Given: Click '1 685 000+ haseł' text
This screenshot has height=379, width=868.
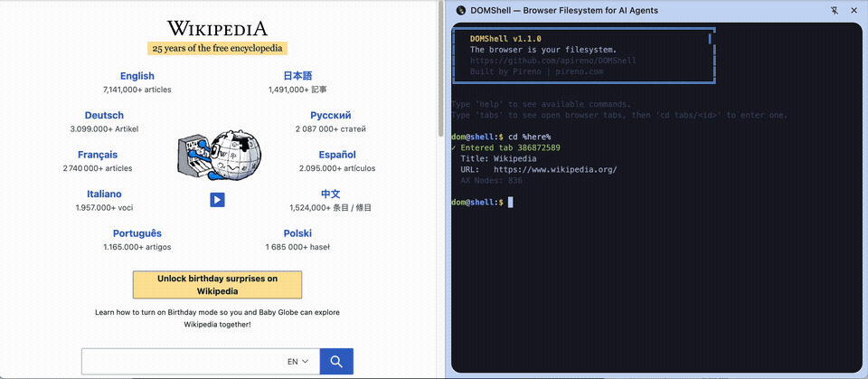Looking at the screenshot, I should (297, 247).
